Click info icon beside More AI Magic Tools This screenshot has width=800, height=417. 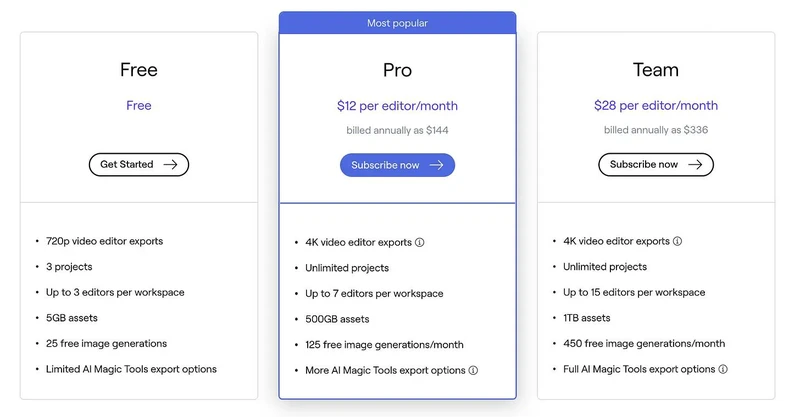[x=474, y=370]
